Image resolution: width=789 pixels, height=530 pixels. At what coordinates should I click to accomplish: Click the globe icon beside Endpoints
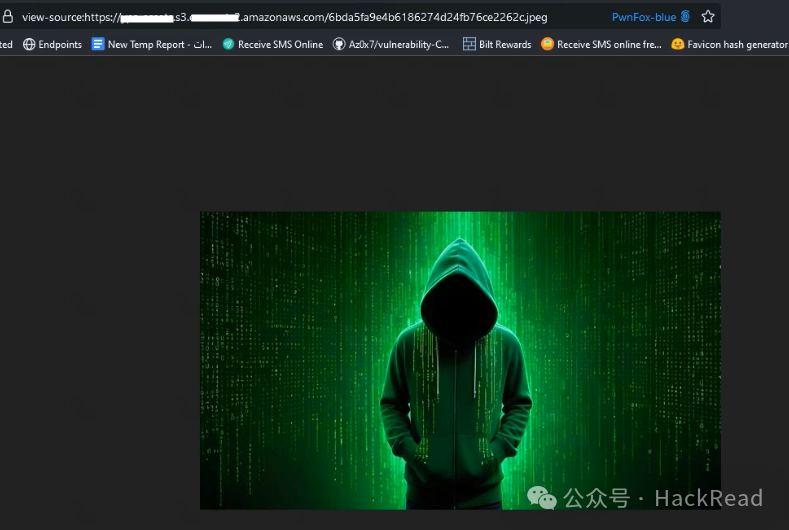29,44
